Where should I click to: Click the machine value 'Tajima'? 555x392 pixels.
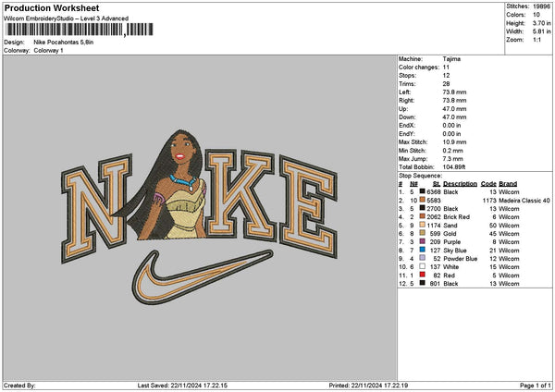click(451, 59)
